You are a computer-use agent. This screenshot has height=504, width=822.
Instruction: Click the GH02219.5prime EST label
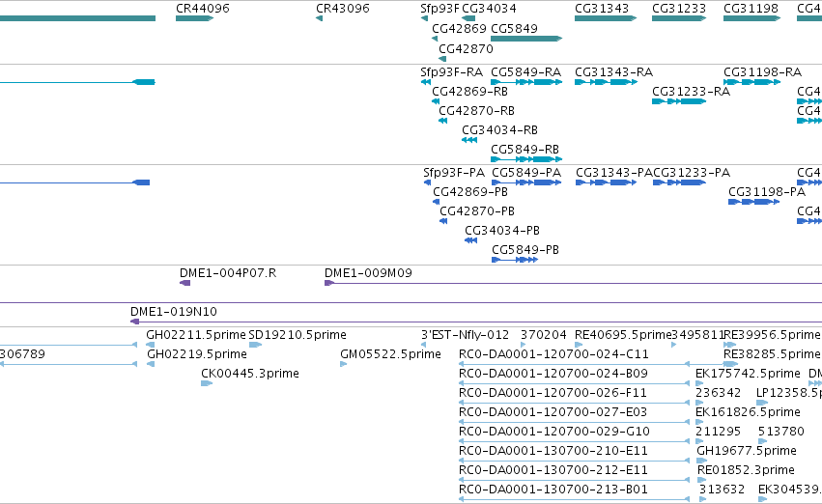[197, 354]
